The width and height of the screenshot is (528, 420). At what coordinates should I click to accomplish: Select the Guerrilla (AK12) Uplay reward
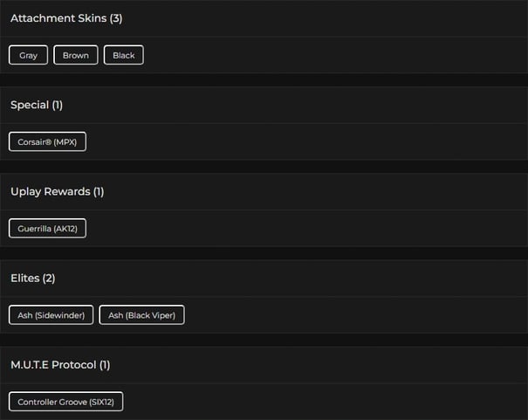[x=48, y=229]
